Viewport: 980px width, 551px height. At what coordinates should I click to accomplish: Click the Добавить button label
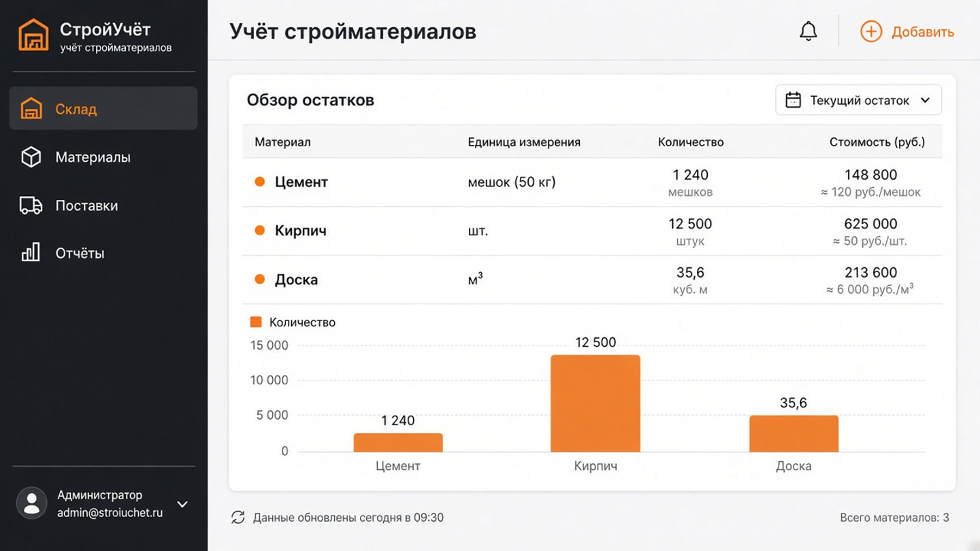(923, 32)
